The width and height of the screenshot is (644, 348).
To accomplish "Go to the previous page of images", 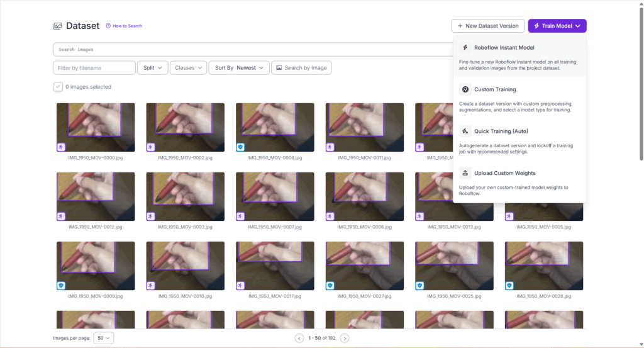I will pos(299,338).
